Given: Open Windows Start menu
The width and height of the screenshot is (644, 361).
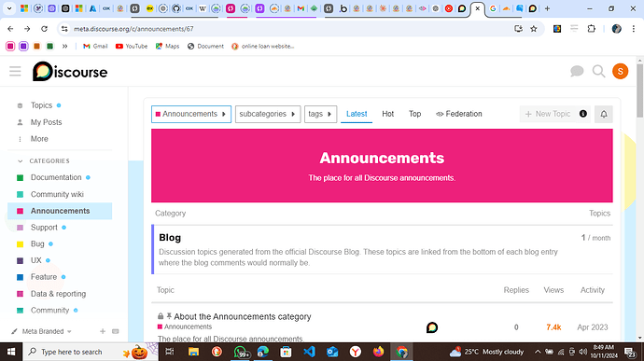Looking at the screenshot, I should pos(11,352).
